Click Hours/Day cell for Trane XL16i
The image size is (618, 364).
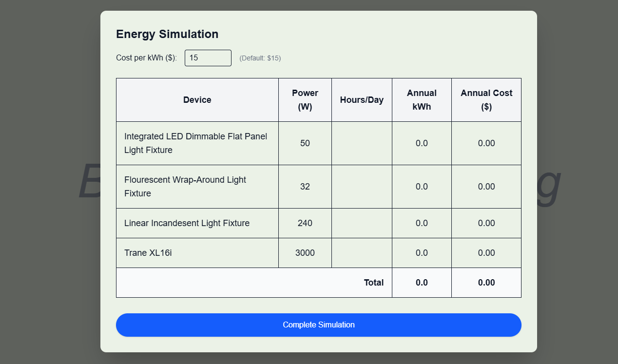pos(362,253)
